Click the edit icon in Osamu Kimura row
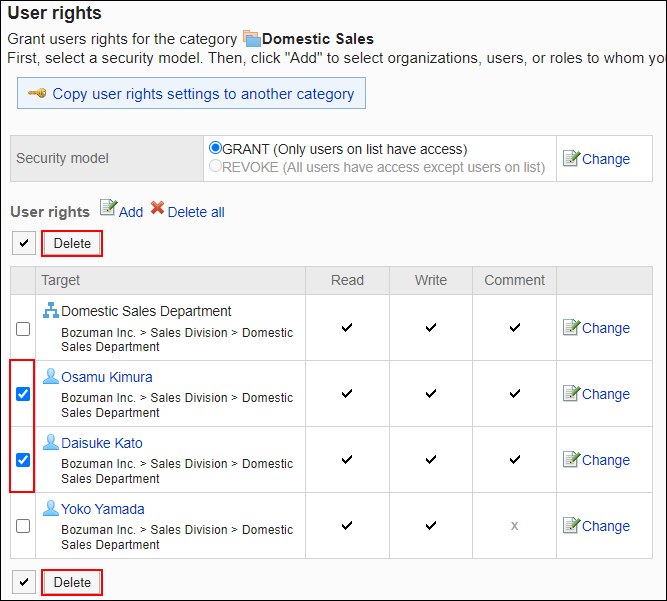Viewport: 667px width, 601px height. click(571, 393)
